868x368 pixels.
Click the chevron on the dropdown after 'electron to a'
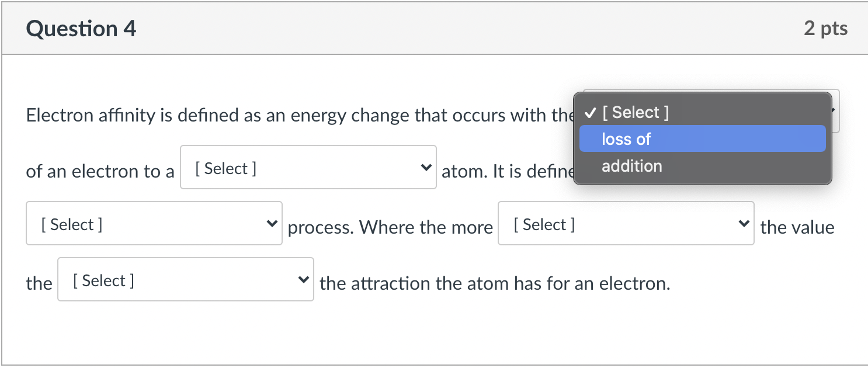pyautogui.click(x=426, y=166)
